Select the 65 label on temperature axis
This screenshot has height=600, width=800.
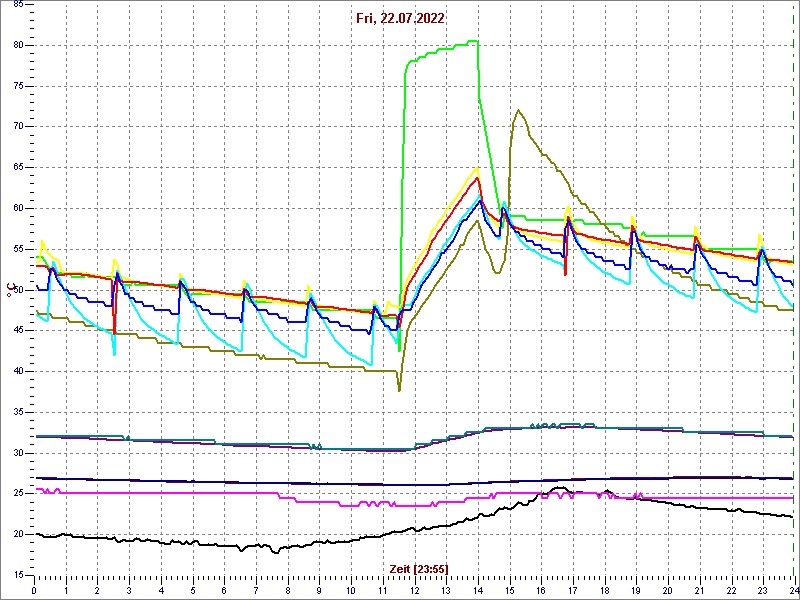coord(17,167)
